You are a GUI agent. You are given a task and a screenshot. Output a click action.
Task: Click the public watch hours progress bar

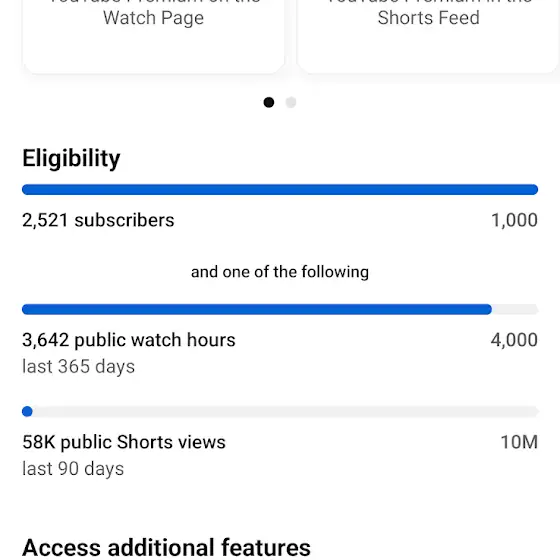[280, 309]
